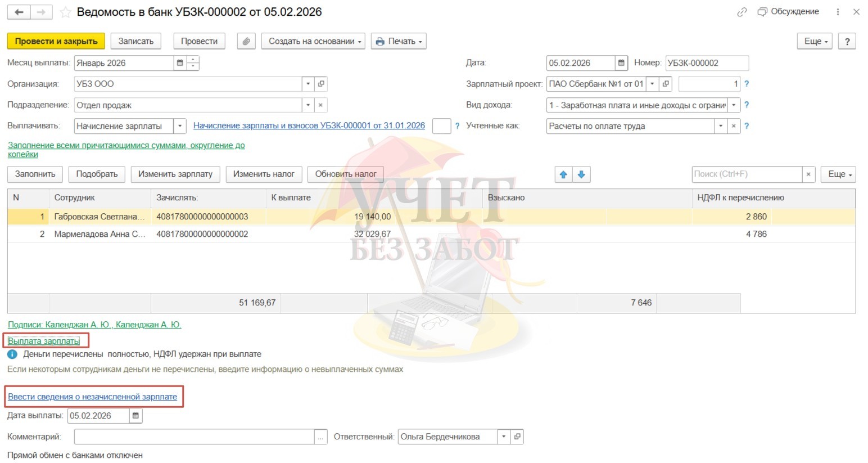Clear the Подразделение field
This screenshot has height=463, width=868.
coord(320,105)
